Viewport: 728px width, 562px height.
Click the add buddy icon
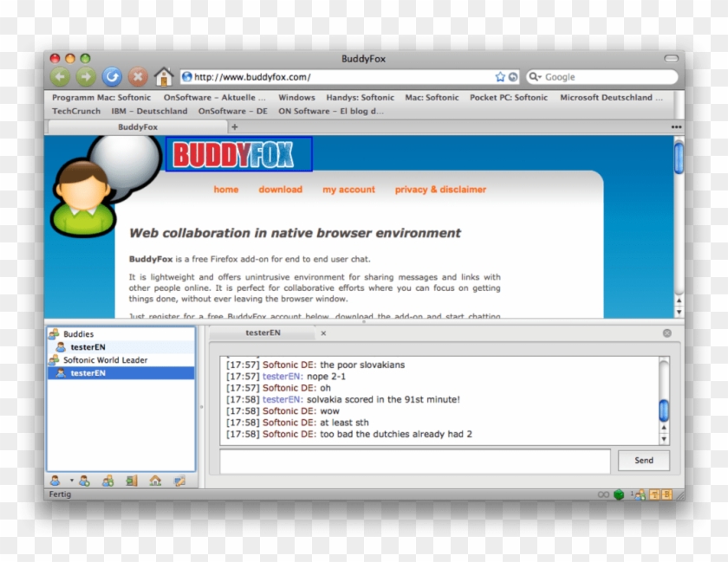tap(83, 480)
